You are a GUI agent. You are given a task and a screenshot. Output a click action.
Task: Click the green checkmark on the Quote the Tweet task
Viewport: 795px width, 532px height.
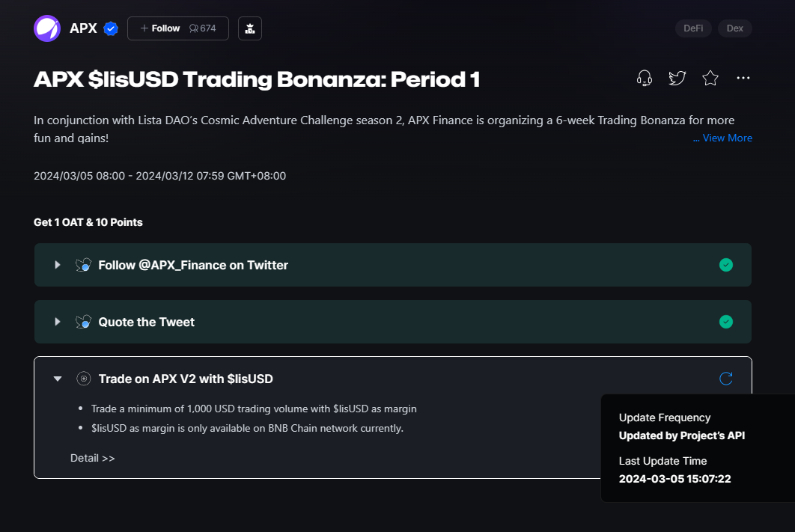coord(725,322)
